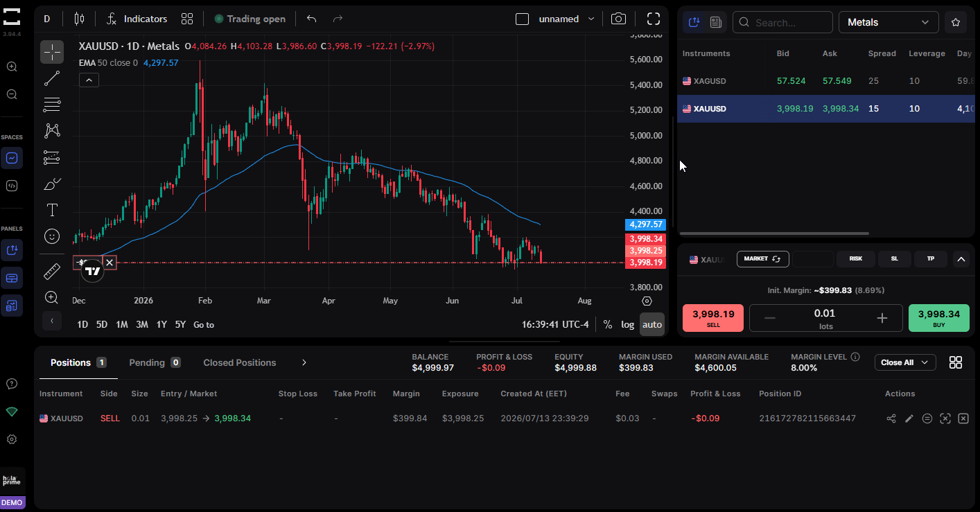Open the Fibonacci retracement tool
The width and height of the screenshot is (980, 512).
pyautogui.click(x=52, y=105)
